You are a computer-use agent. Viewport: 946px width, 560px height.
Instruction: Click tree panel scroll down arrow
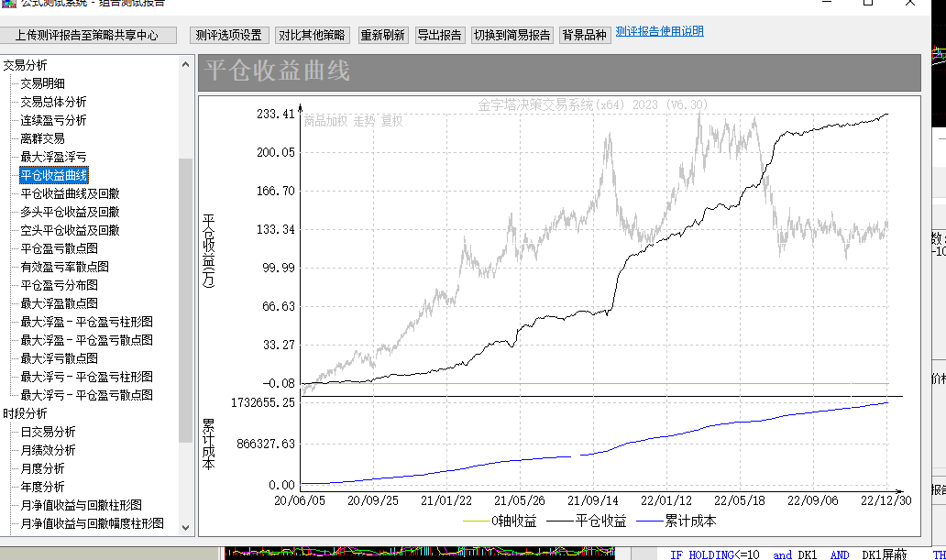point(185,527)
